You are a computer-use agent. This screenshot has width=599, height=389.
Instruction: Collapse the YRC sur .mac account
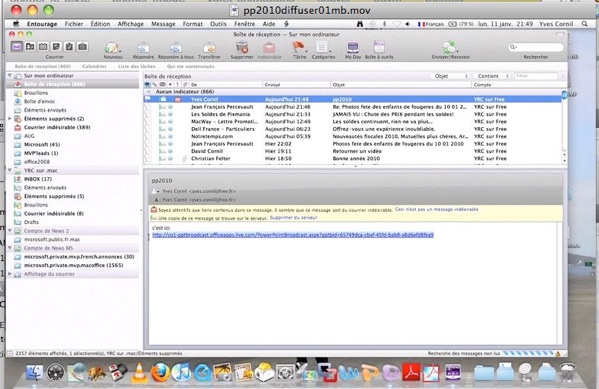coord(10,170)
